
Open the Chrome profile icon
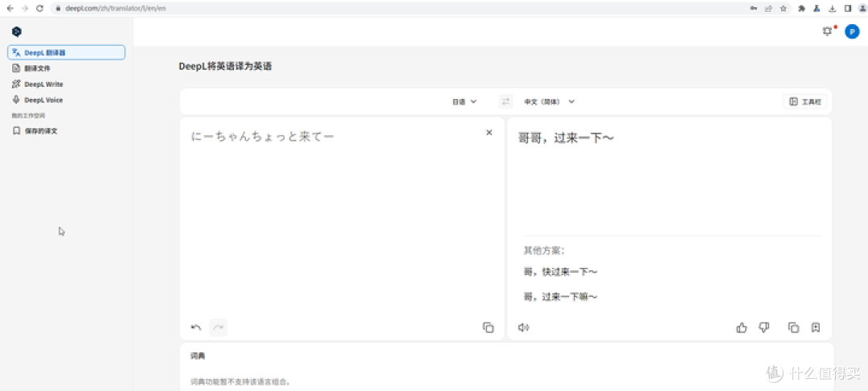[862, 8]
